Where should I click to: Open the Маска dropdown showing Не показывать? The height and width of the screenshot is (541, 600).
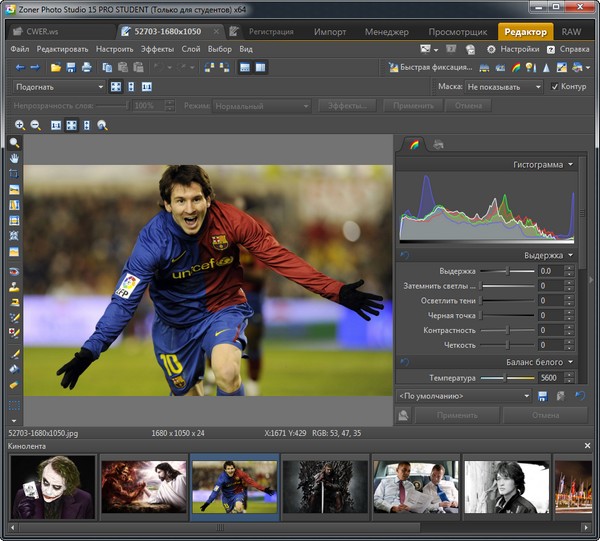click(x=503, y=87)
